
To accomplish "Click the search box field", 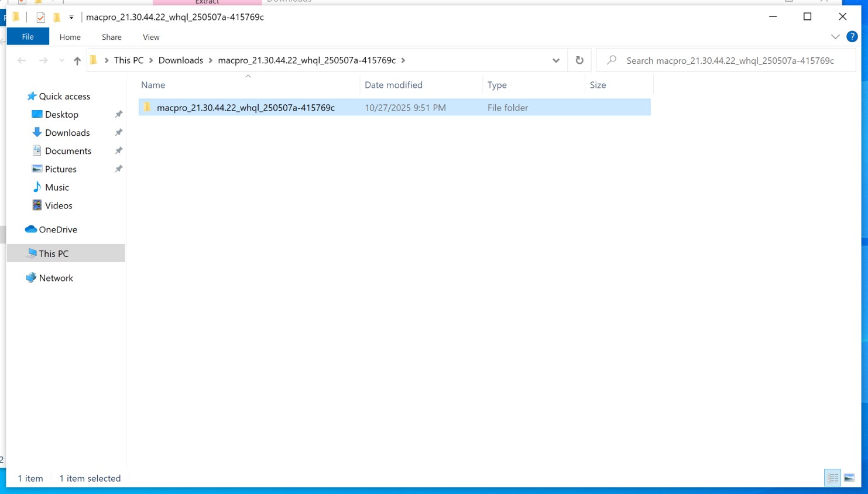I will (x=730, y=60).
